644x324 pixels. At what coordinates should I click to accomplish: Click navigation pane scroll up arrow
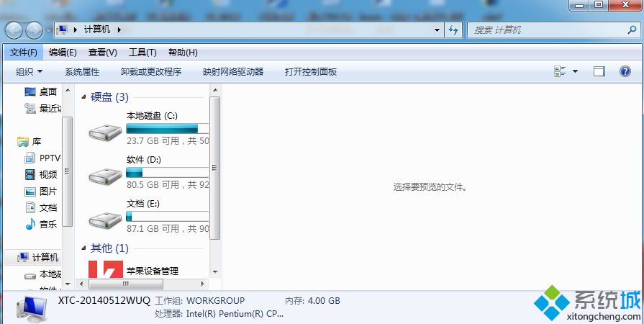pos(68,89)
